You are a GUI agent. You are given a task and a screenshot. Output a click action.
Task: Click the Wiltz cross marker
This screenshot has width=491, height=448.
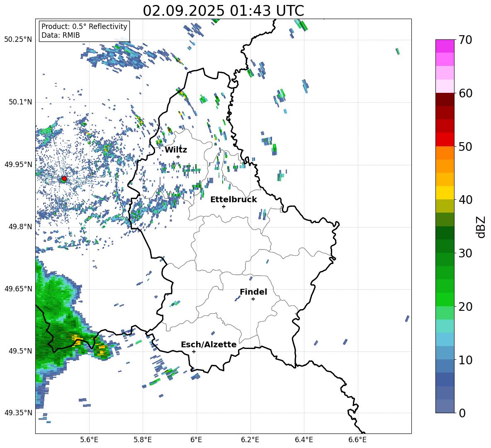point(178,157)
